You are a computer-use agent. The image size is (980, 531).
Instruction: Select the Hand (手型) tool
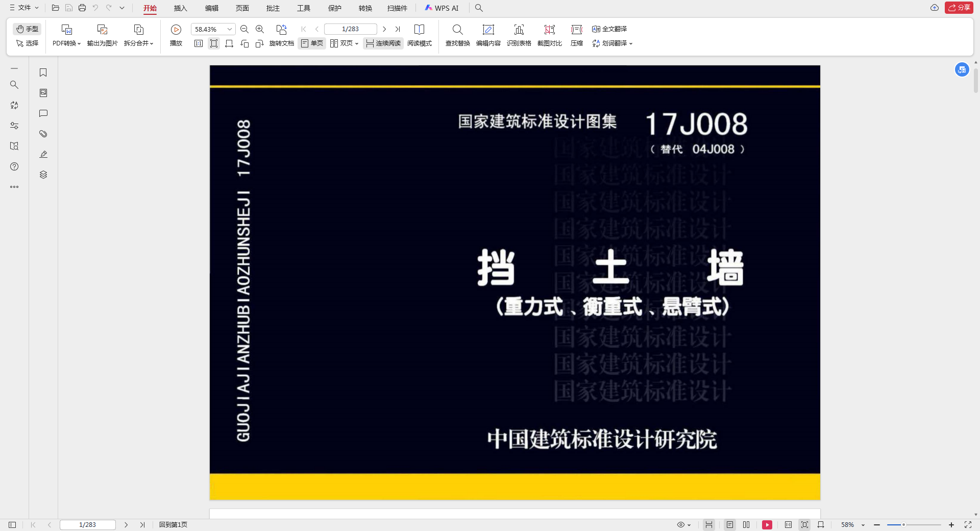[27, 29]
